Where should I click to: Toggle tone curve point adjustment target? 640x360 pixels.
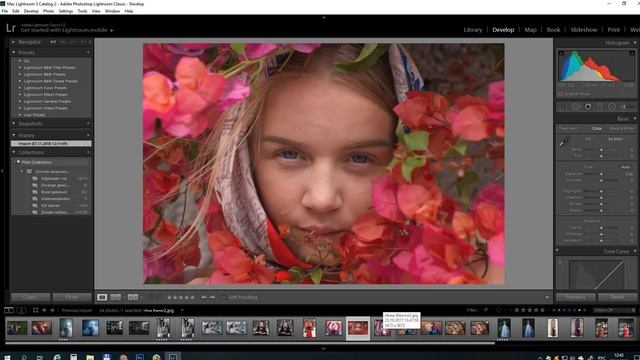[x=560, y=262]
